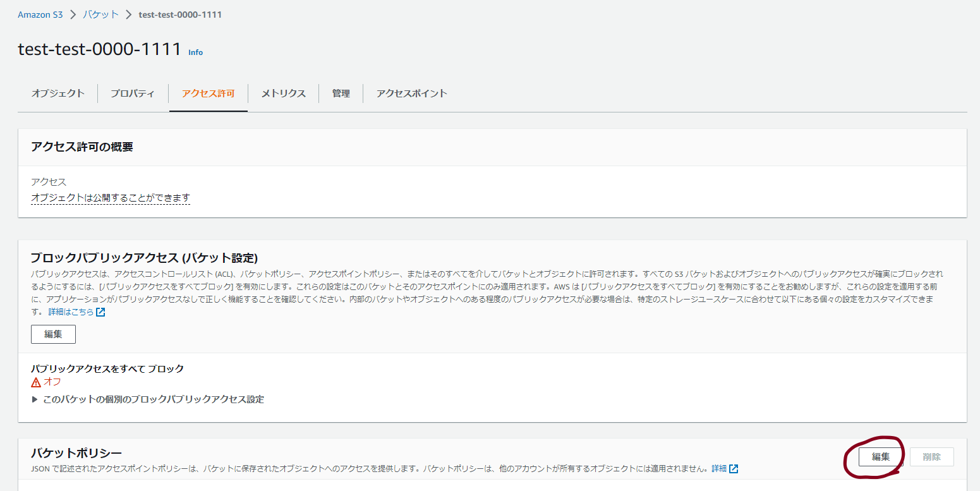980x491 pixels.
Task: Select the アクセス許可 tab
Action: click(209, 94)
